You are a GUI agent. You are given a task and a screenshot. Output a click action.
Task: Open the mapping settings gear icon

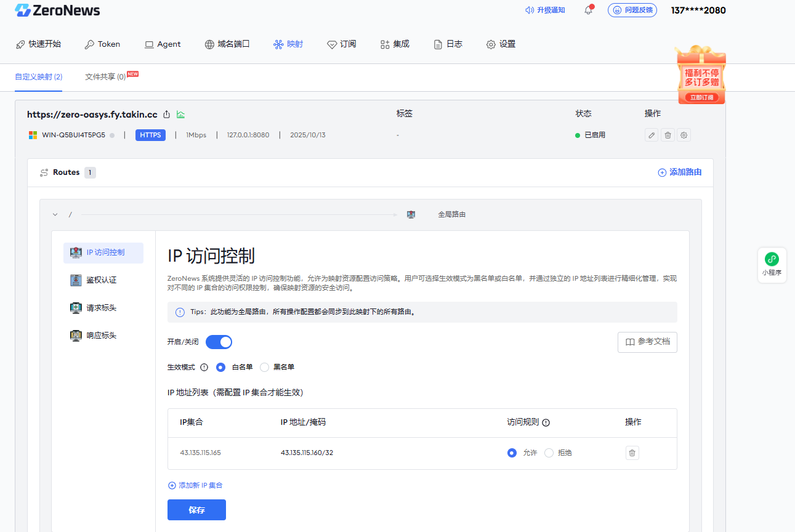[684, 135]
